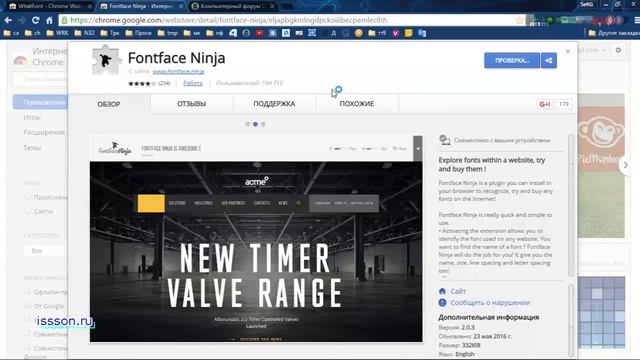Open the Все category dropdown
640x360 pixels.
(44, 251)
